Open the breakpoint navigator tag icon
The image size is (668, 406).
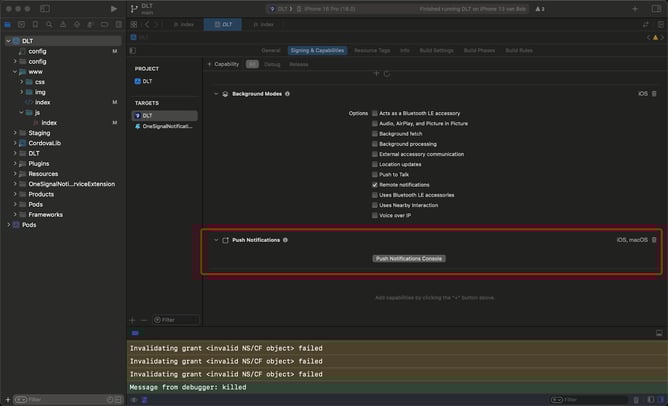[x=104, y=25]
